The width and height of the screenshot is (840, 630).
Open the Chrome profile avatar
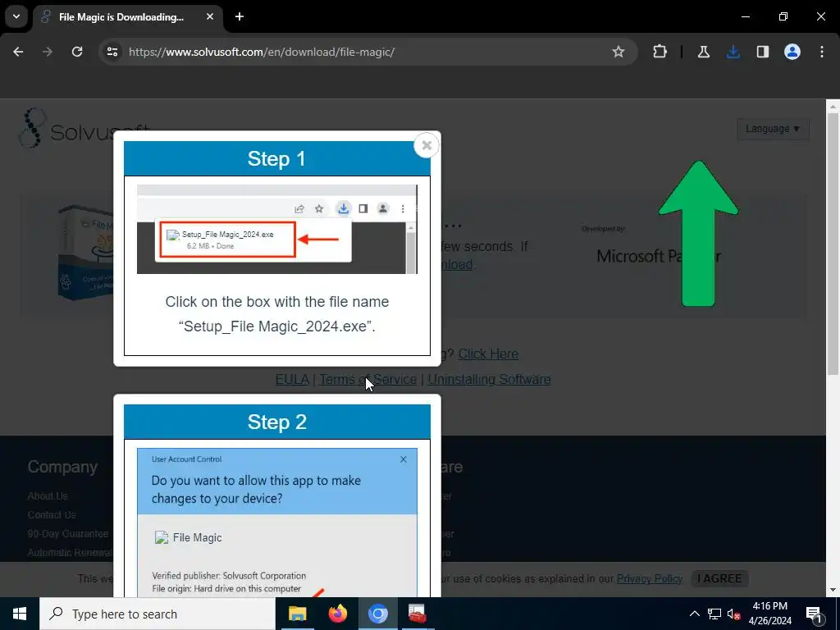pyautogui.click(x=792, y=52)
